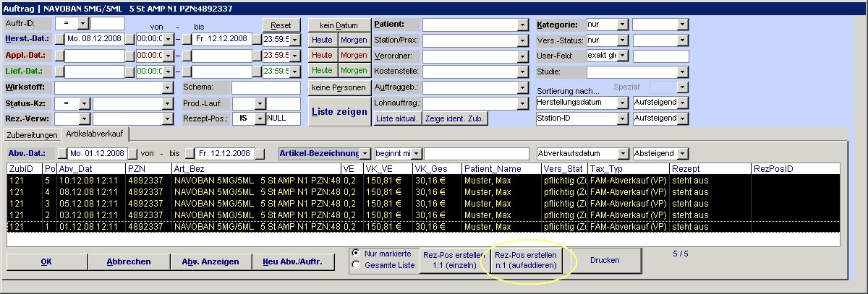Open the Studie dropdown
Image resolution: width=868 pixels, height=294 pixels.
click(x=683, y=72)
